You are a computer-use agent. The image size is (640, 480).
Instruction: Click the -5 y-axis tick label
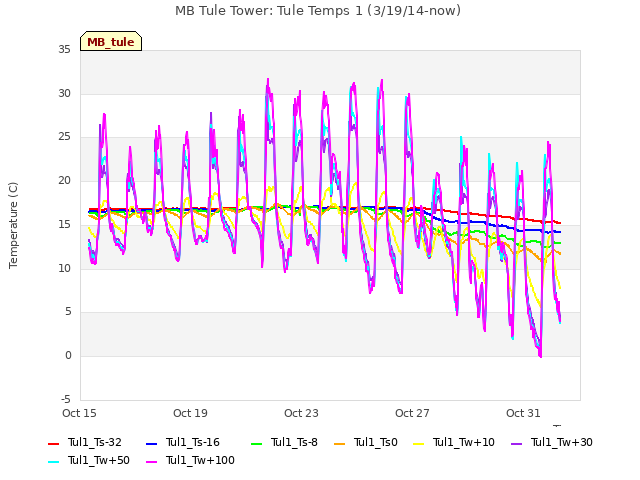click(x=66, y=399)
